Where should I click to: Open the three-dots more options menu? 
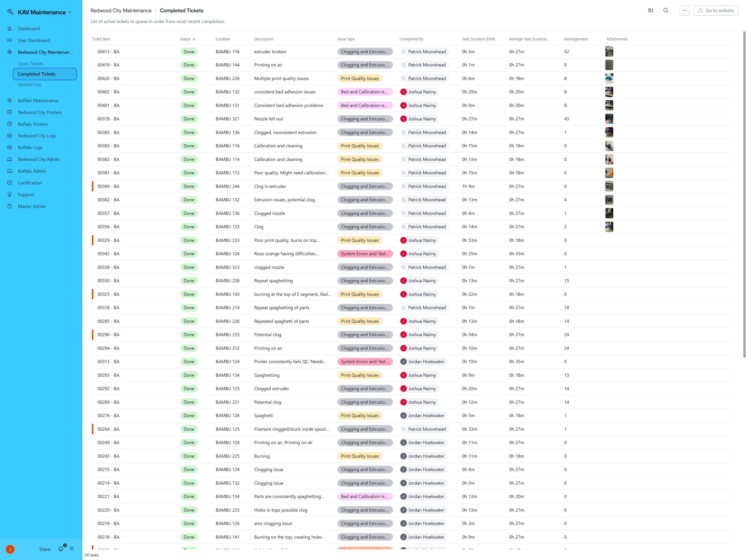[684, 10]
